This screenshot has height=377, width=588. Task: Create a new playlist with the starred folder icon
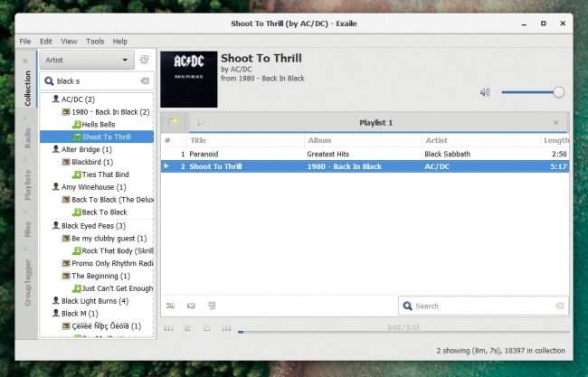coord(174,122)
